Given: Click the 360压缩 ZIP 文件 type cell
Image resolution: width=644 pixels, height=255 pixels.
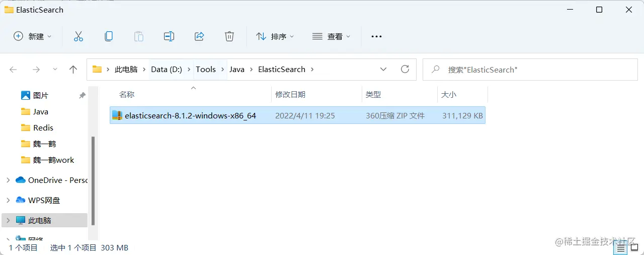Looking at the screenshot, I should [395, 115].
